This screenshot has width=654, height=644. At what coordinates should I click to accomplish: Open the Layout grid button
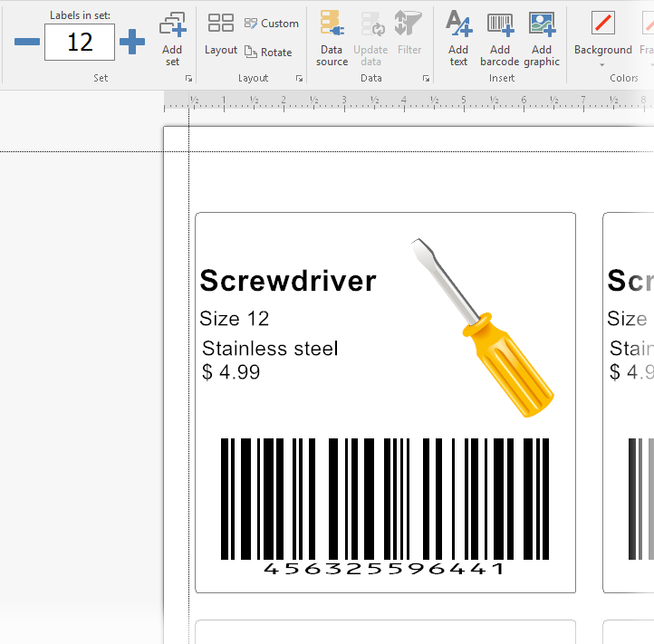coord(221,34)
